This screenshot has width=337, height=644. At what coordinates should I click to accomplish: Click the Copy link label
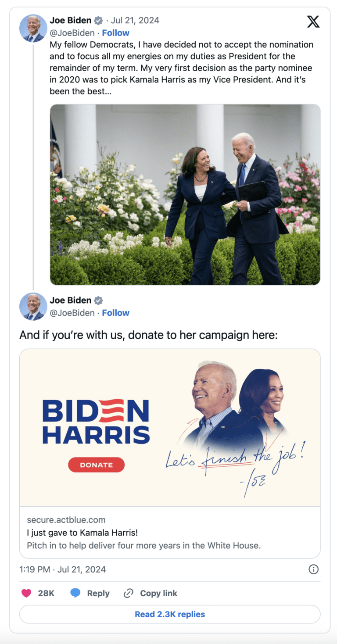pyautogui.click(x=158, y=593)
